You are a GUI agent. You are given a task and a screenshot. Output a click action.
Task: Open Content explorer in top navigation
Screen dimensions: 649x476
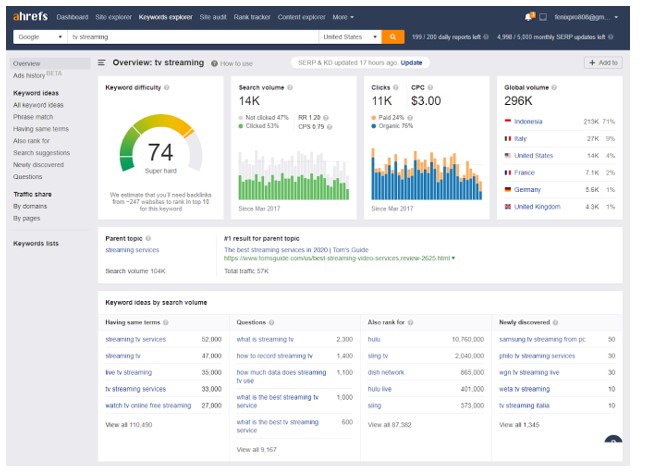[x=301, y=17]
